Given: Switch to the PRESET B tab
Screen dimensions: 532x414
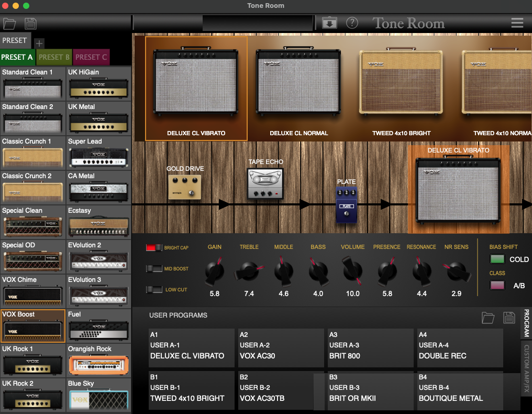Looking at the screenshot, I should click(54, 57).
